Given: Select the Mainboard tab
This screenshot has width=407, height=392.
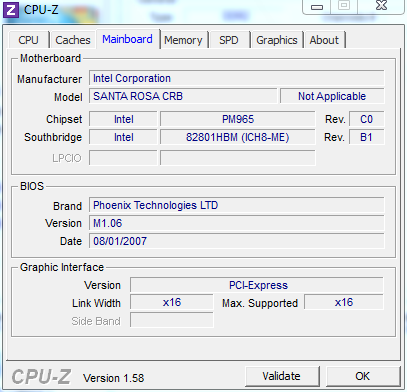Looking at the screenshot, I should coord(127,39).
